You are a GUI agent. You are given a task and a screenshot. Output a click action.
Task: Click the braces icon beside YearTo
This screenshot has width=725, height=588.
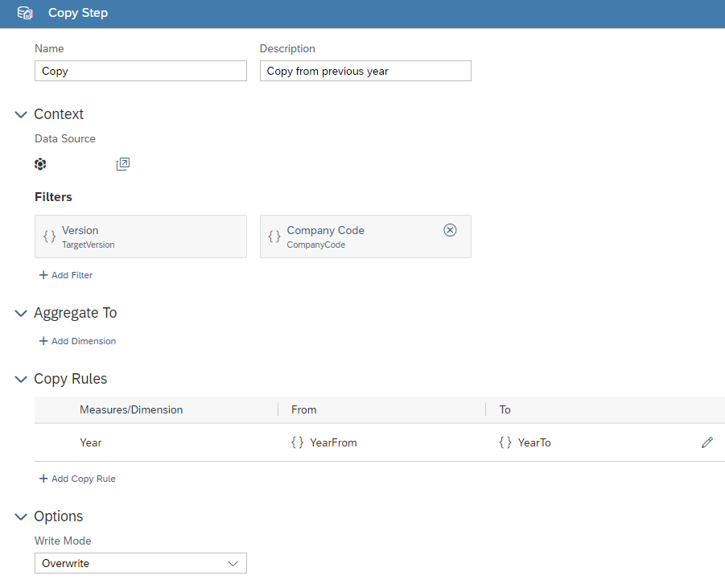point(504,442)
